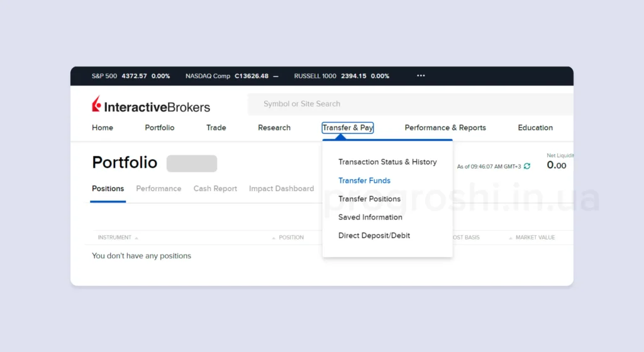
Task: Click into Symbol or Site Search field
Action: 409,104
